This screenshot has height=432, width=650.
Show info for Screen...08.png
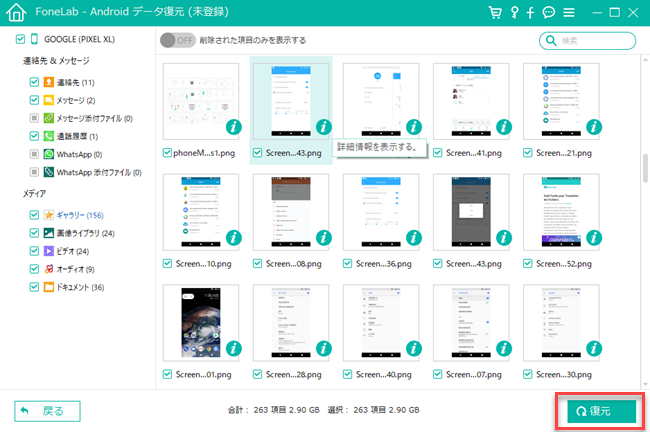[x=324, y=238]
